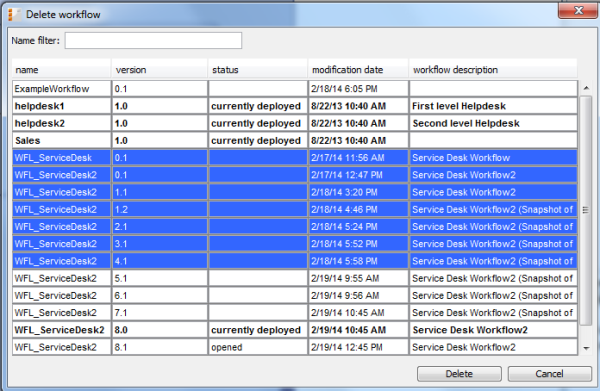
Task: Sort by the version column header
Action: 160,70
